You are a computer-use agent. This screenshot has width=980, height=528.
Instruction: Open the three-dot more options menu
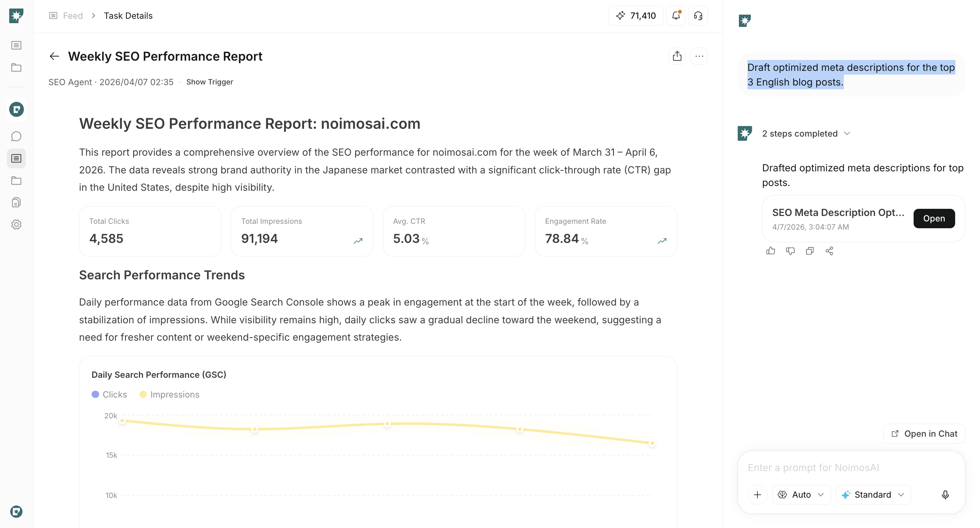[699, 56]
